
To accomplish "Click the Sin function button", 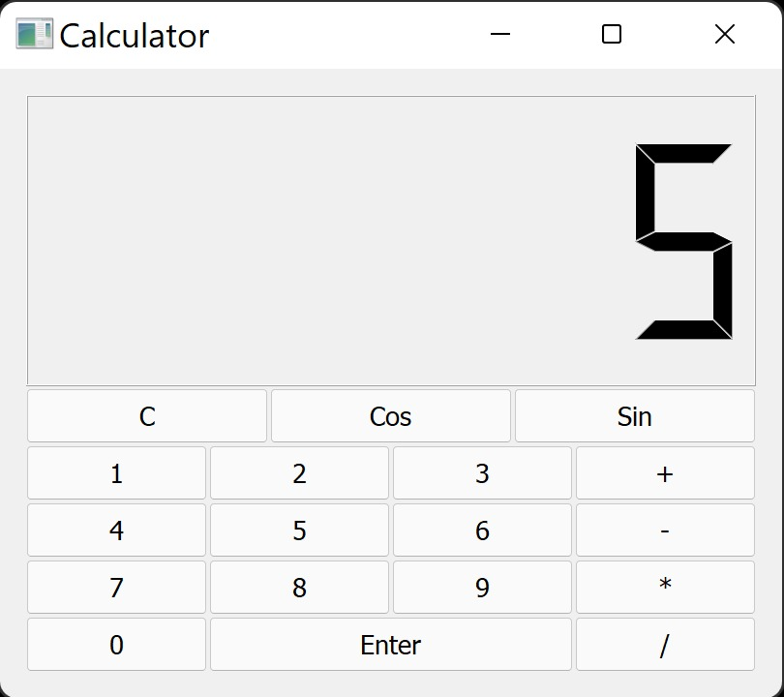I will pos(634,415).
